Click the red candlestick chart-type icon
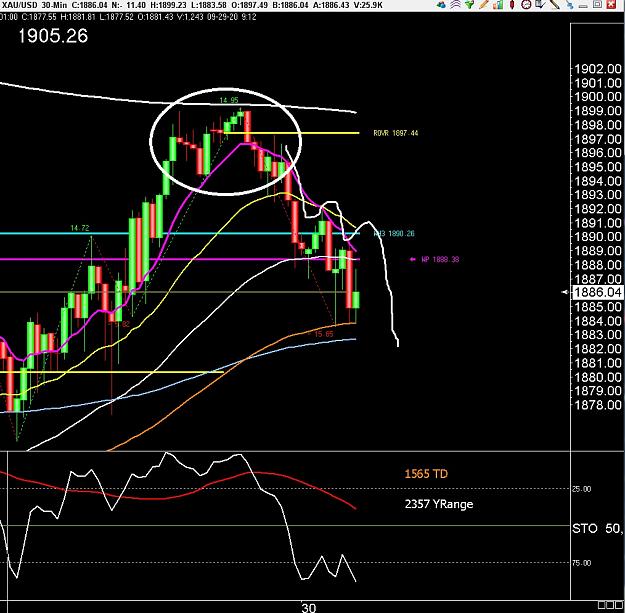This screenshot has height=613, width=625. [x=512, y=4]
